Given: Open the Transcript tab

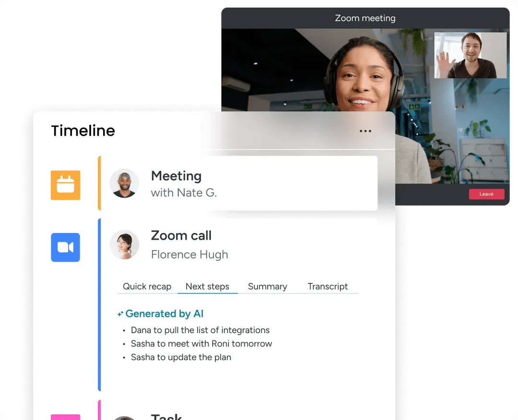Looking at the screenshot, I should (328, 286).
